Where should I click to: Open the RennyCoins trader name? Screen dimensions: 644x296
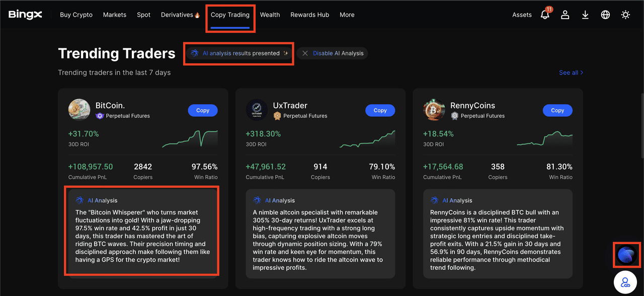(473, 106)
